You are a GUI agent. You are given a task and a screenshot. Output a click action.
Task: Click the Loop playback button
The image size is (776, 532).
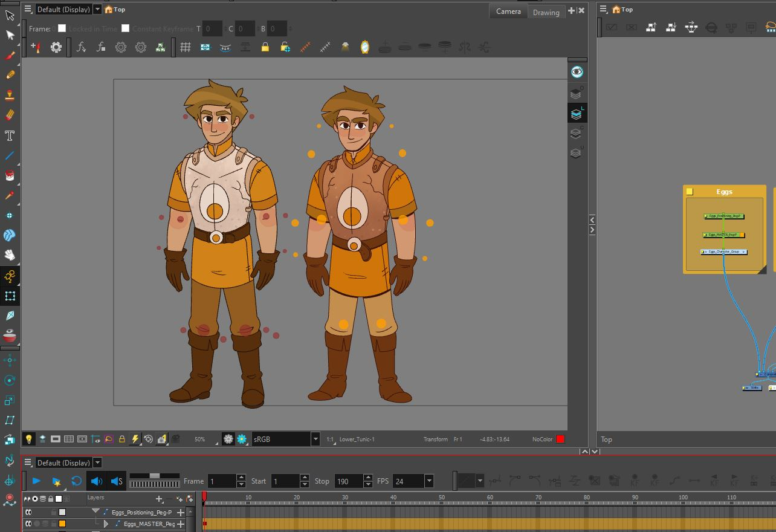click(x=76, y=481)
